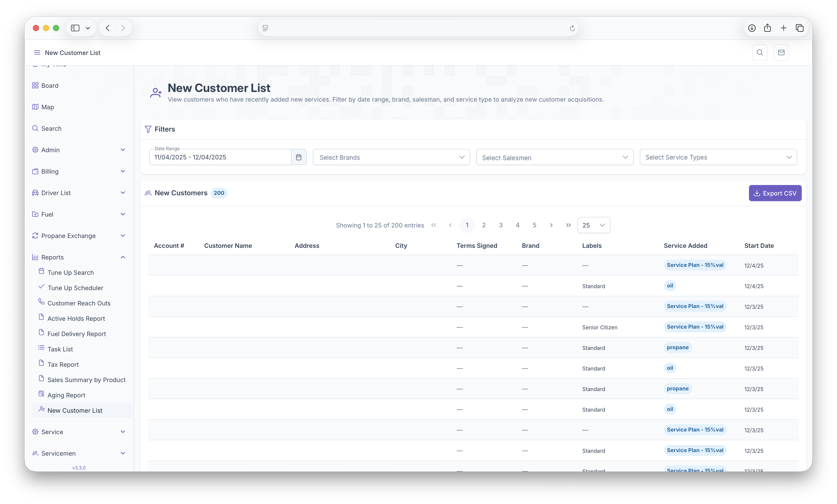Viewport: 837px width, 504px height.
Task: Click the browser share icon
Action: tap(767, 28)
